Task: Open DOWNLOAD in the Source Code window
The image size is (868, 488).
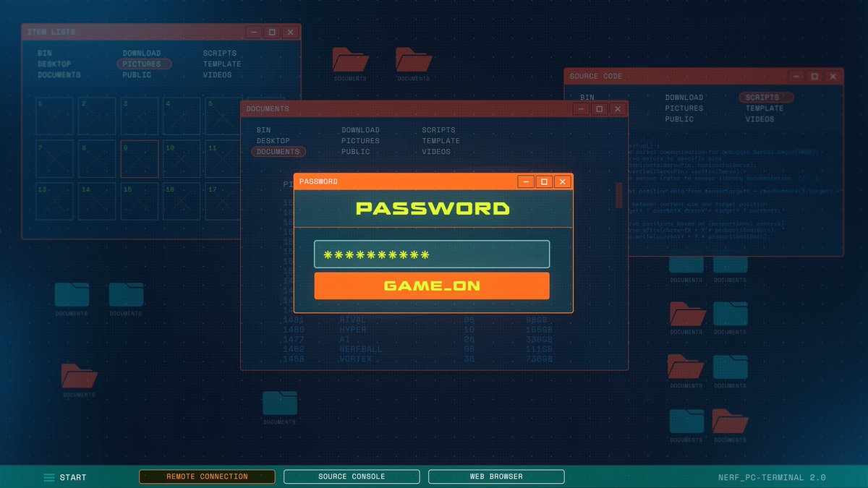Action: point(684,98)
